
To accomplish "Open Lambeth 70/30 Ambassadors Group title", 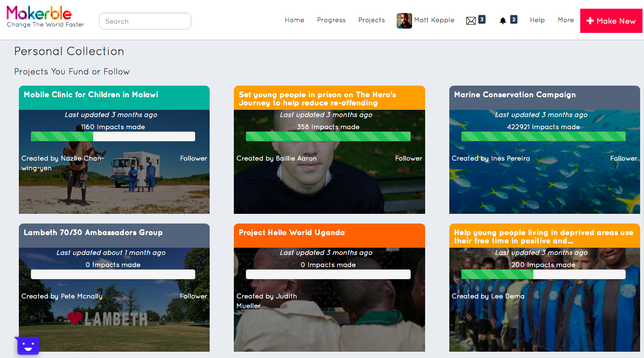I will click(x=93, y=232).
